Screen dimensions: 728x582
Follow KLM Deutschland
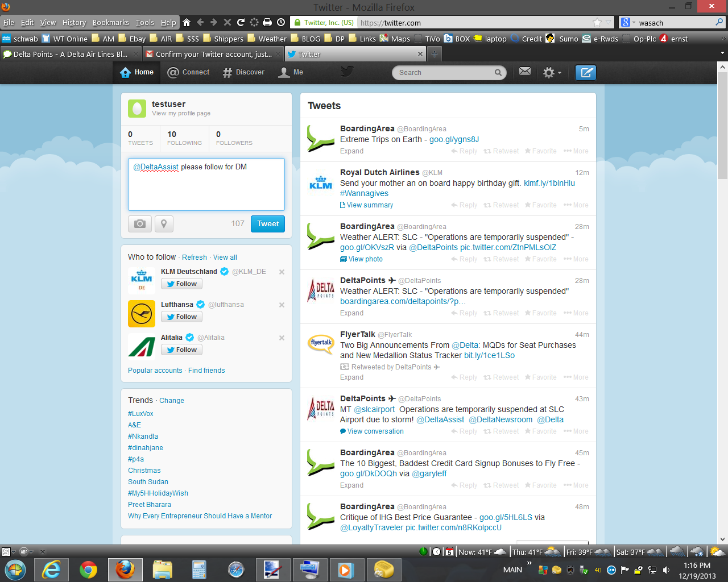[x=181, y=284]
